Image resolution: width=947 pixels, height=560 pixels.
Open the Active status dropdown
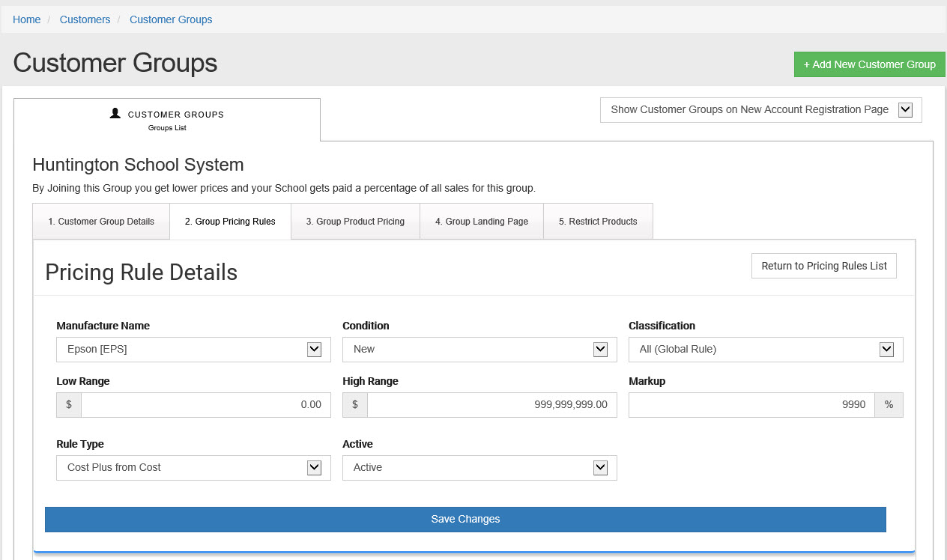pyautogui.click(x=479, y=468)
